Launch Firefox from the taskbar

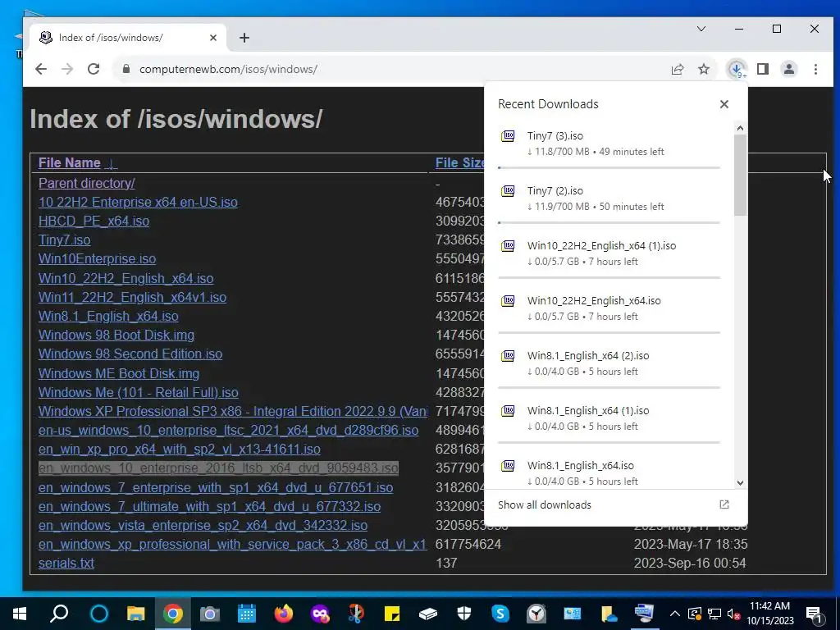coord(283,614)
